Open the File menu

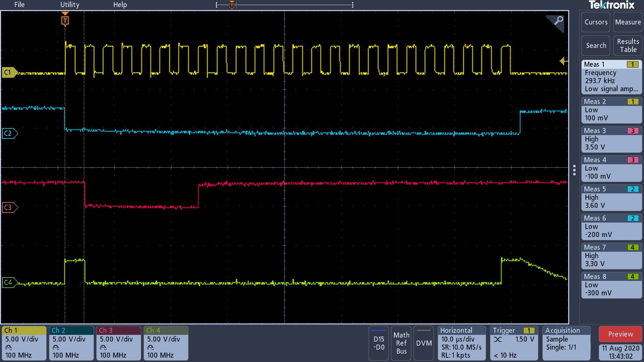pyautogui.click(x=19, y=5)
